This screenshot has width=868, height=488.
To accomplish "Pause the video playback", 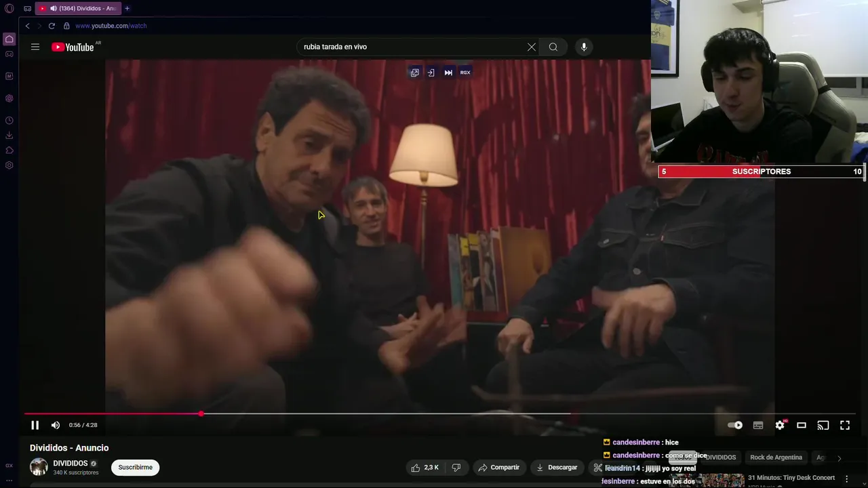I will [x=35, y=425].
